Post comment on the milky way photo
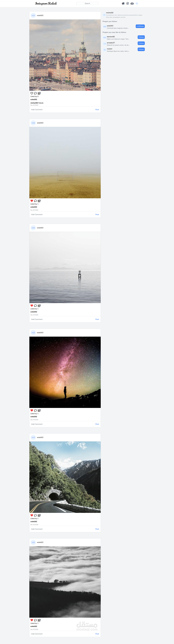This screenshot has width=174, height=644. 97,424
